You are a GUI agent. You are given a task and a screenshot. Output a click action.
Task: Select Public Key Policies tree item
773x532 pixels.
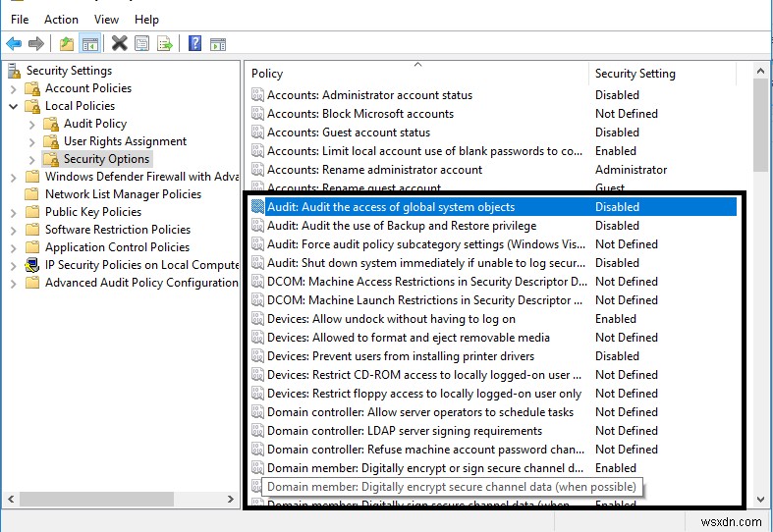93,212
